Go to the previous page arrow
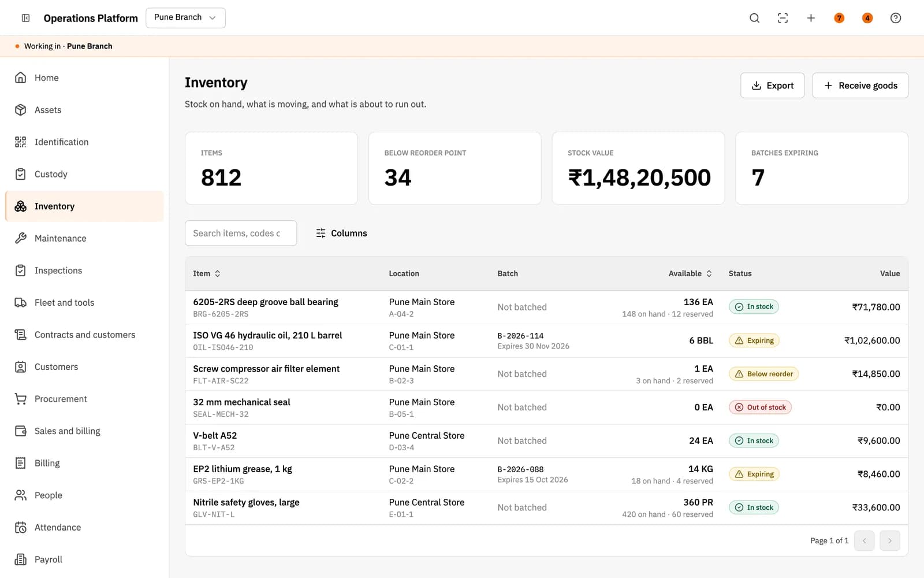Image resolution: width=924 pixels, height=578 pixels. coord(864,540)
